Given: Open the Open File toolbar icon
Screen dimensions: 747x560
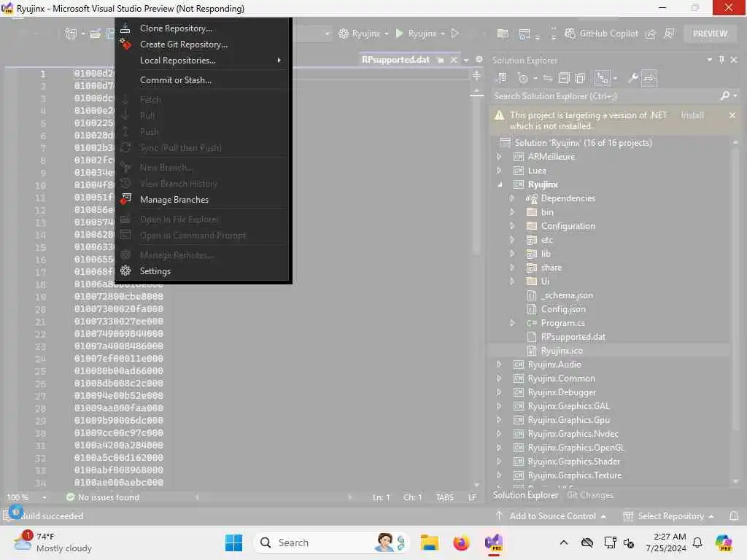Looking at the screenshot, I should coord(96,34).
